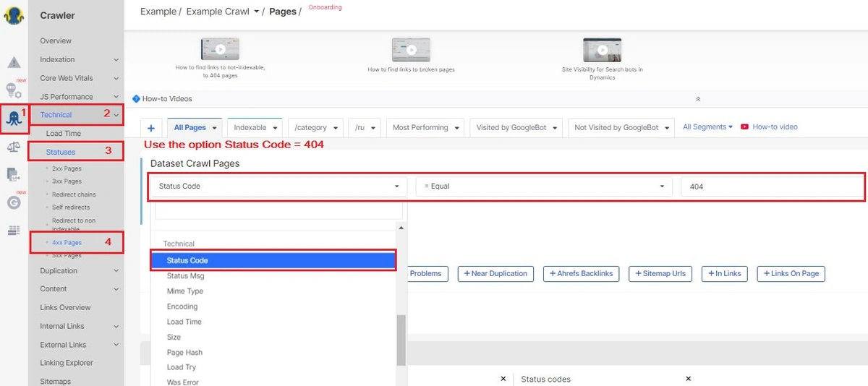Viewport: 868px width, 386px height.
Task: Open Load Time under Technical
Action: pos(64,134)
